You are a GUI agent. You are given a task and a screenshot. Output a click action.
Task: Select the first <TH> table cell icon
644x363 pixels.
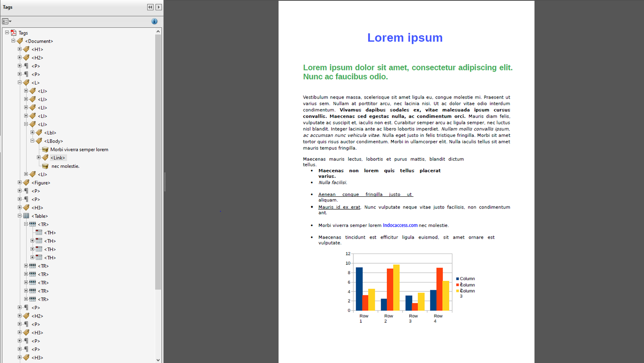point(39,232)
